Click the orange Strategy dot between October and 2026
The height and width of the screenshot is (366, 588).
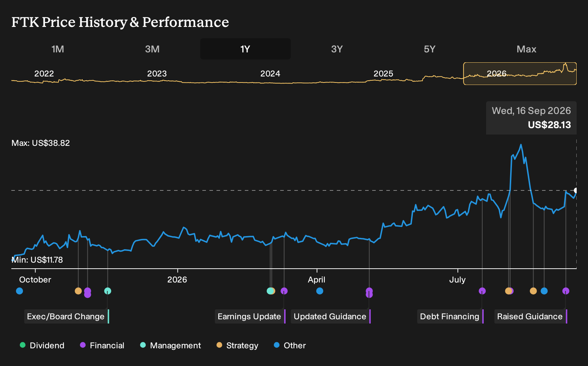[x=78, y=291]
